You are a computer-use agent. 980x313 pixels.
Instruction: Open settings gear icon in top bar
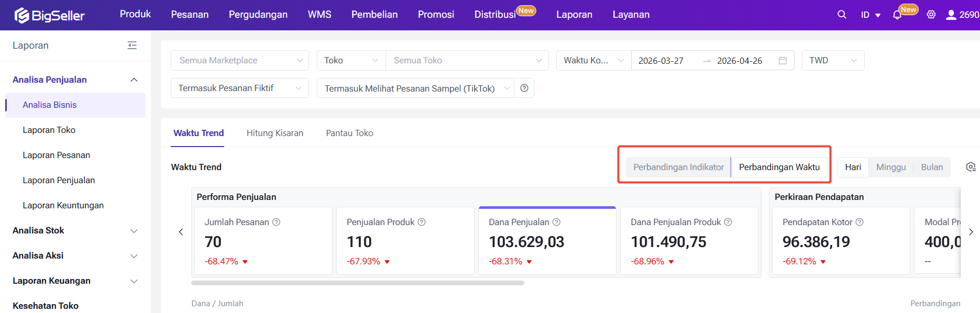(x=931, y=15)
